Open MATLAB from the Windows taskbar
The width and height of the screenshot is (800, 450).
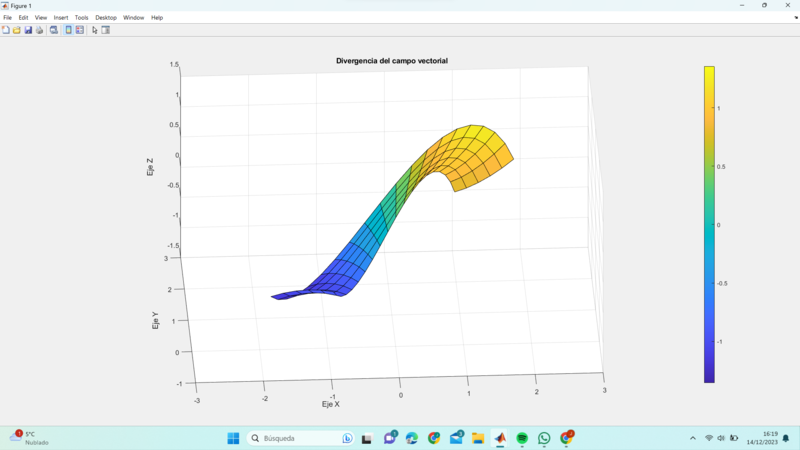click(x=500, y=438)
